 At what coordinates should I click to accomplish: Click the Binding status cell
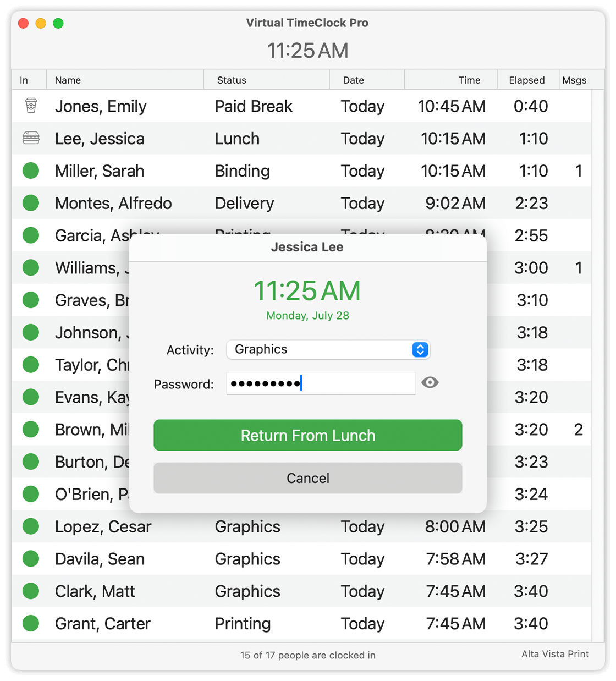point(242,171)
